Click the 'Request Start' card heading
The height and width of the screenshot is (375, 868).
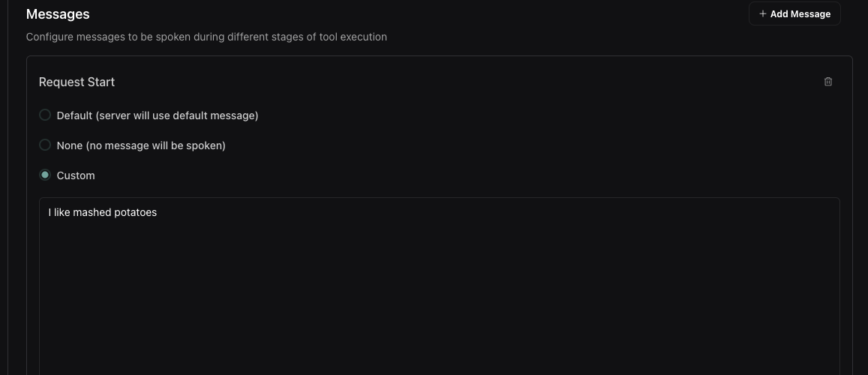pyautogui.click(x=77, y=82)
